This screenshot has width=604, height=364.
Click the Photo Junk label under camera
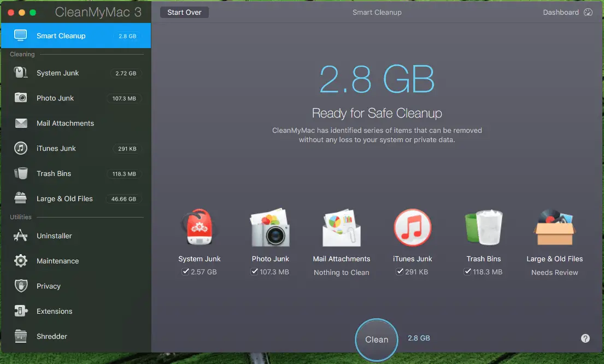pyautogui.click(x=271, y=259)
